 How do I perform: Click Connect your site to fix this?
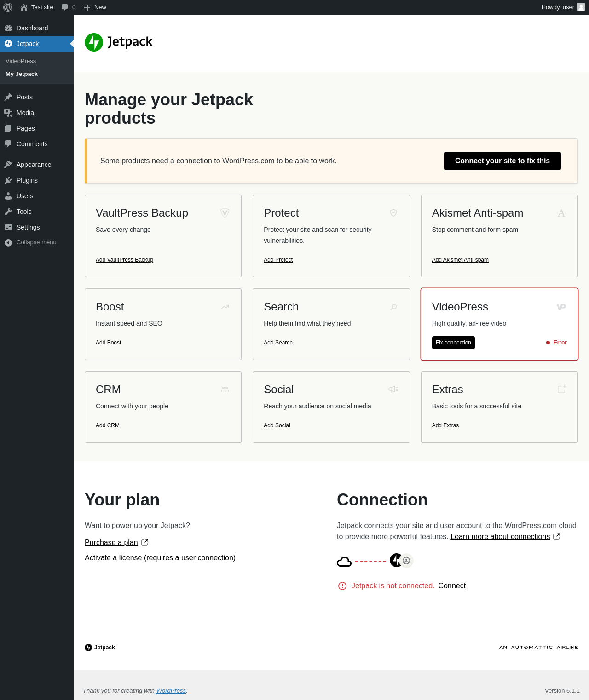(x=502, y=161)
